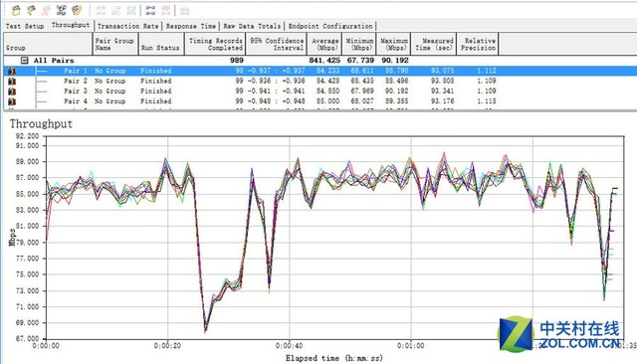This screenshot has width=637, height=364.
Task: Click the Average (Mbps) column header
Action: point(324,44)
